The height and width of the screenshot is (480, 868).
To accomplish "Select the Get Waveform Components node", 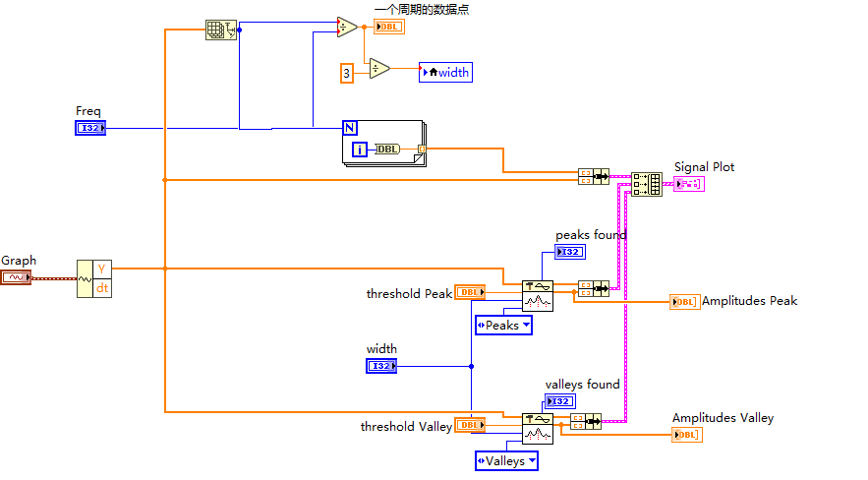I will tap(94, 279).
